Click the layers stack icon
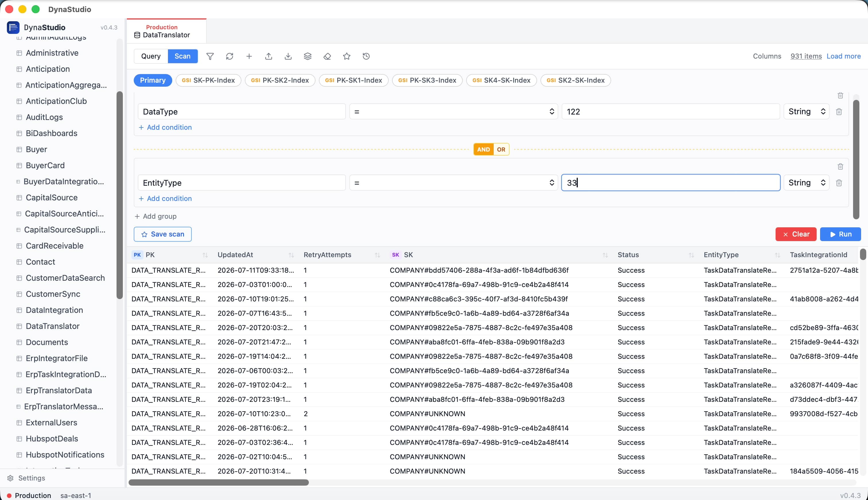Screen dimensions: 868x500 point(308,56)
